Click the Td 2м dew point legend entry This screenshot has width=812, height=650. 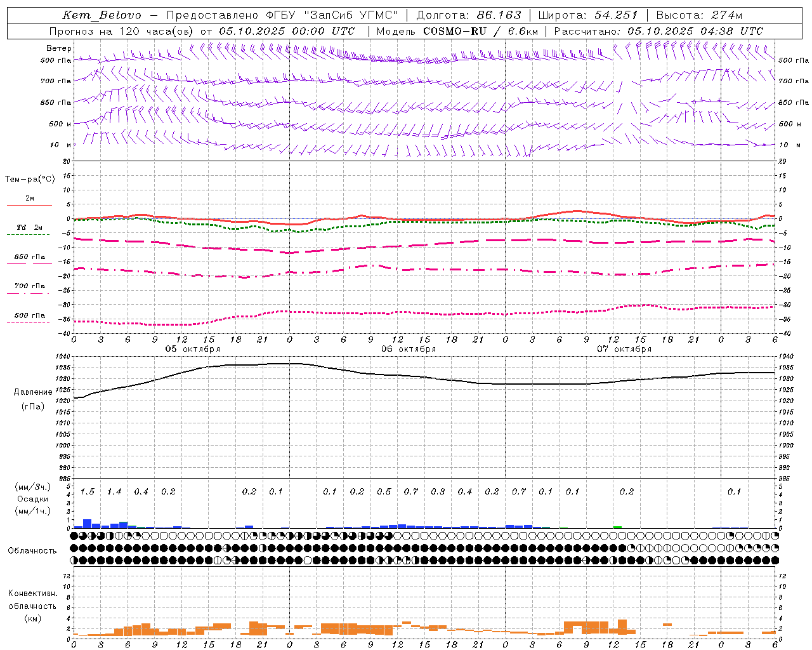pos(29,227)
